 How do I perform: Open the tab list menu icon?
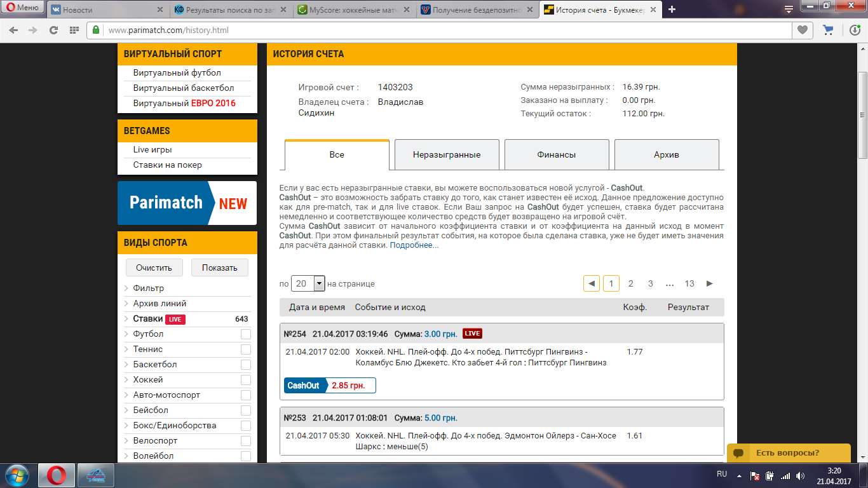[788, 10]
